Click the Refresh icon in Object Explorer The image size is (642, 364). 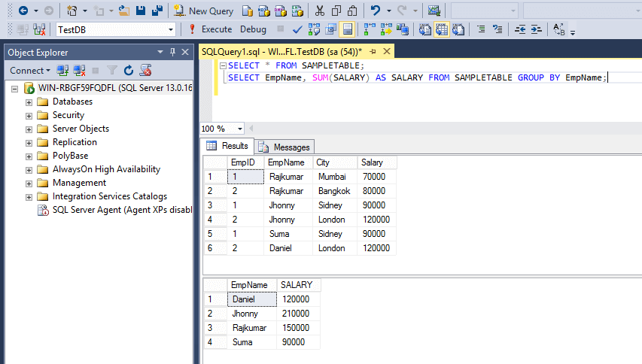[129, 70]
